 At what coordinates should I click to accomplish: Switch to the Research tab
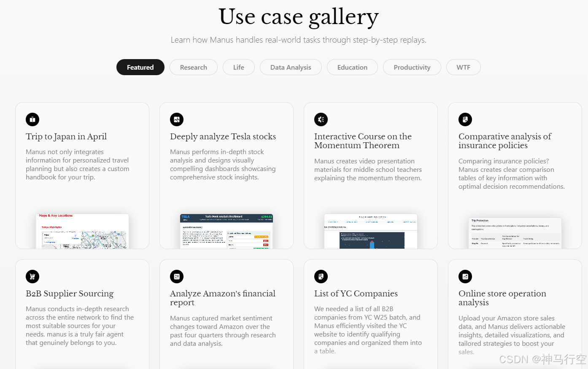(x=194, y=67)
